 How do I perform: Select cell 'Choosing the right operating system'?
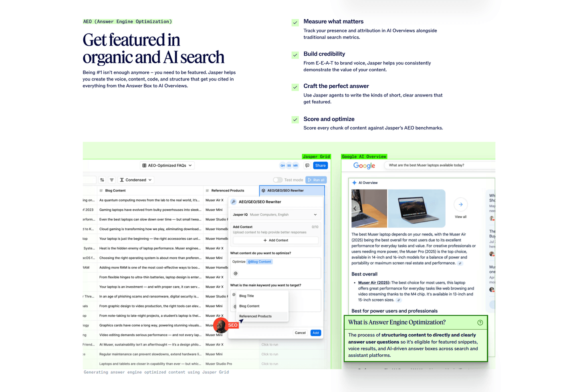click(150, 258)
